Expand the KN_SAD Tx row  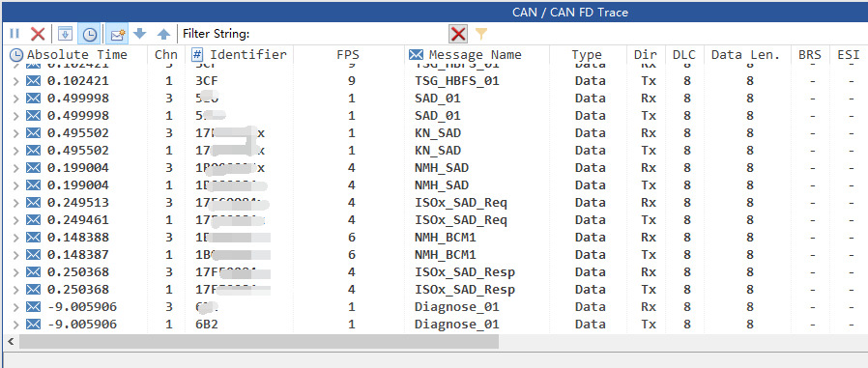click(x=16, y=151)
